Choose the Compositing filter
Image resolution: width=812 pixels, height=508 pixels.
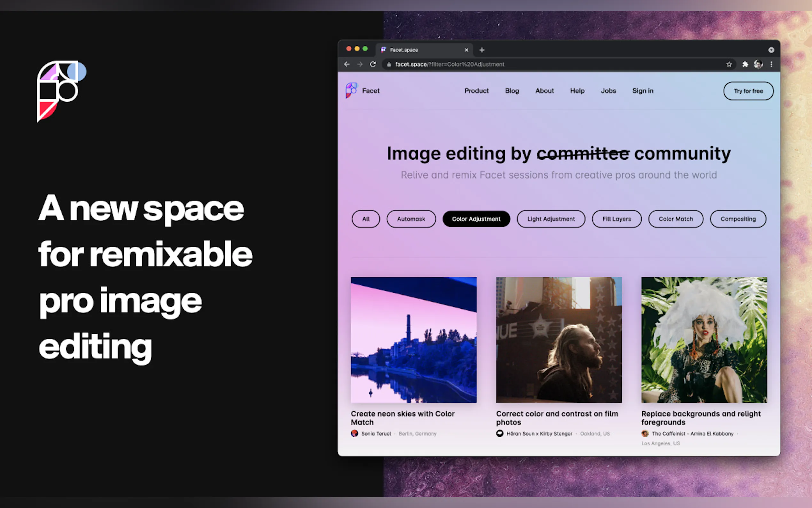click(x=738, y=219)
